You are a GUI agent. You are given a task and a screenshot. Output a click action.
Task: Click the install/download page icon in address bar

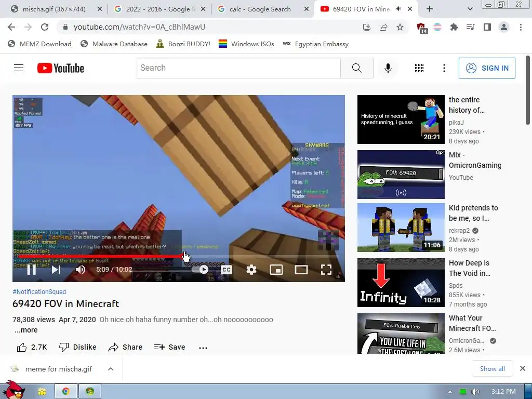366,27
